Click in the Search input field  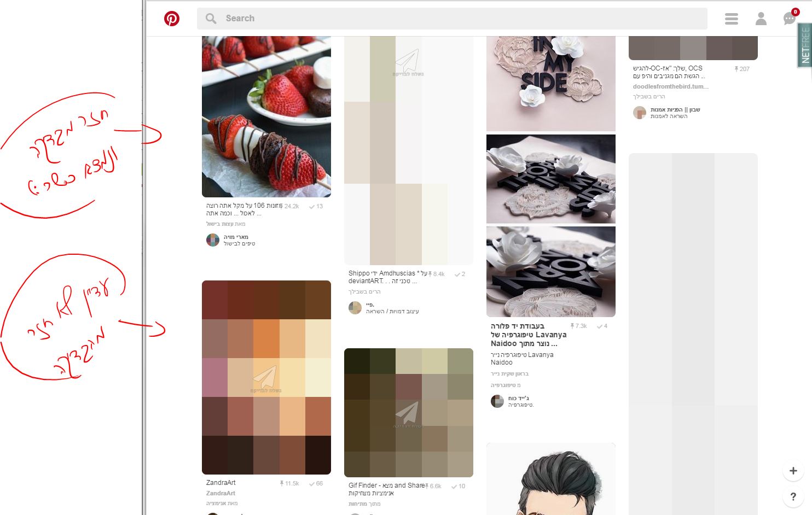pyautogui.click(x=452, y=19)
